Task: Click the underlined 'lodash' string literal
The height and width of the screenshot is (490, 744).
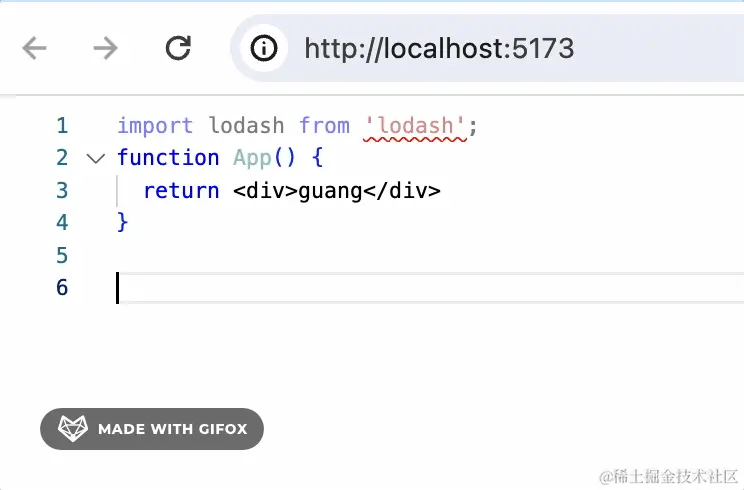Action: click(415, 126)
